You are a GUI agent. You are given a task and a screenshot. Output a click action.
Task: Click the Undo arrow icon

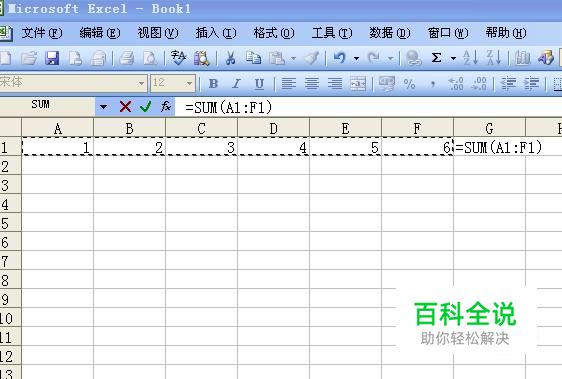pyautogui.click(x=339, y=58)
